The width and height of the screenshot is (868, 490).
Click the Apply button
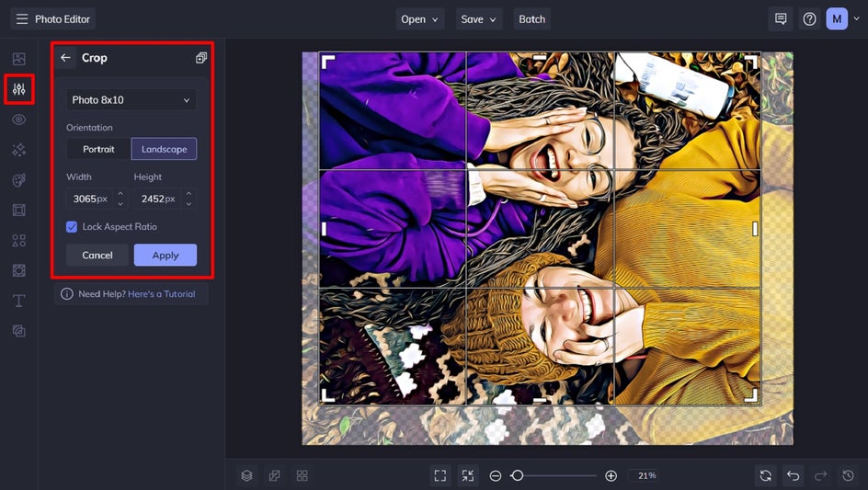(166, 256)
